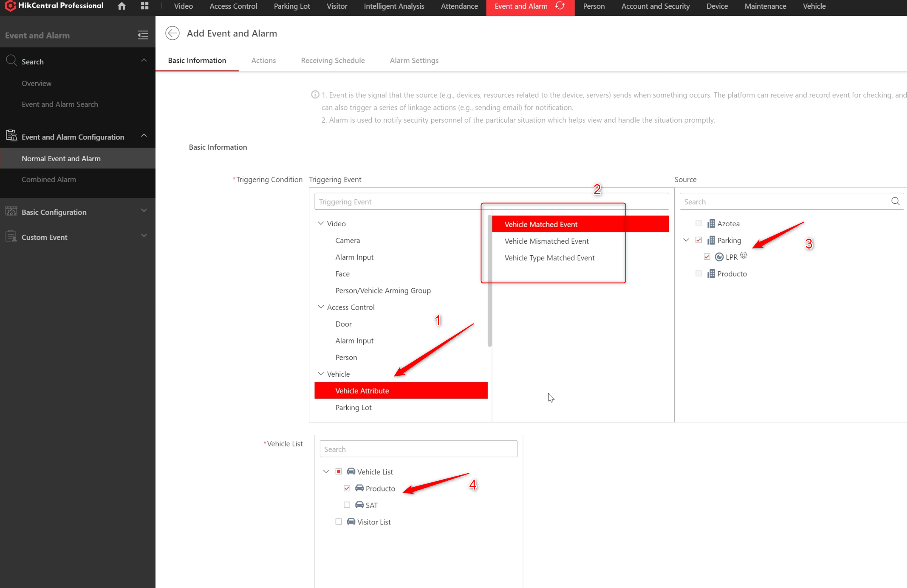Click the Parking building icon

(711, 240)
